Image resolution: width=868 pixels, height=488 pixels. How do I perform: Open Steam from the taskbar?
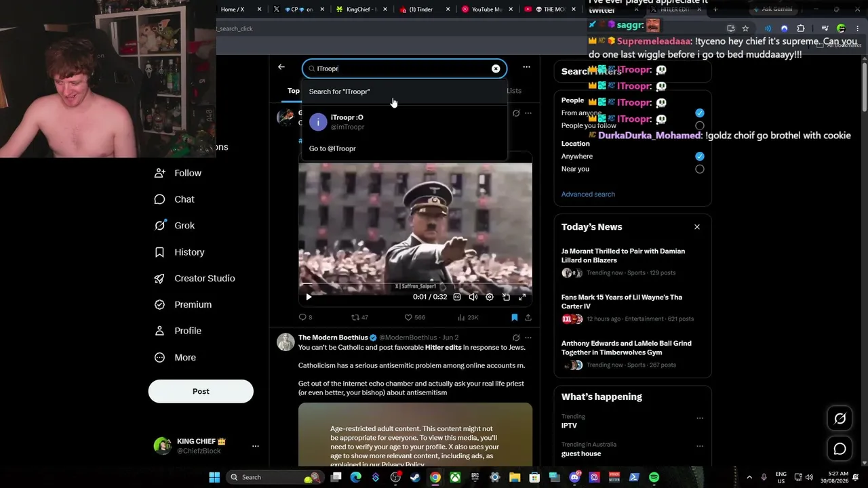(415, 477)
